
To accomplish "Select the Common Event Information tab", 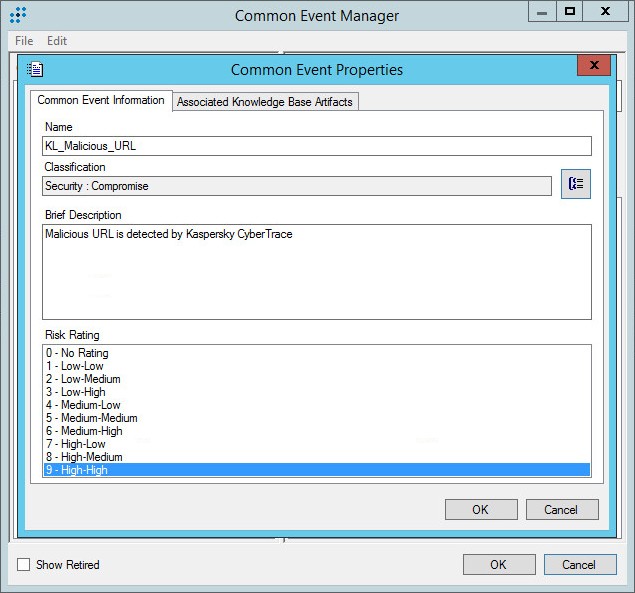I will click(x=101, y=101).
